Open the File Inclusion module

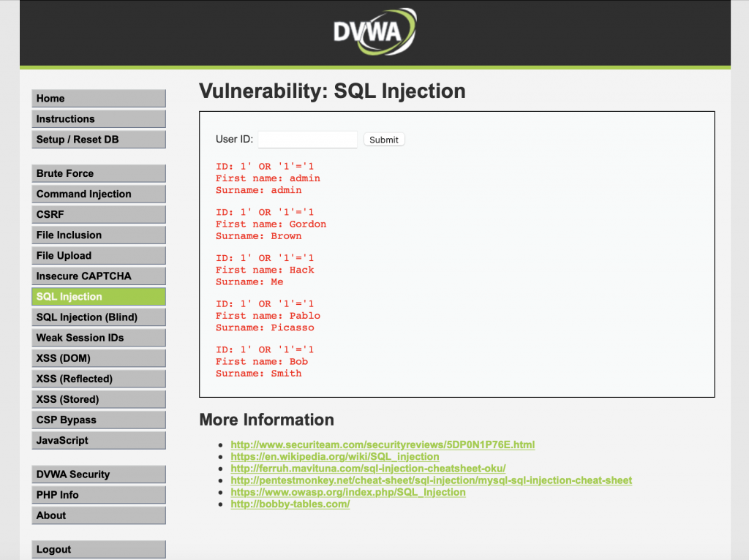[x=99, y=235]
